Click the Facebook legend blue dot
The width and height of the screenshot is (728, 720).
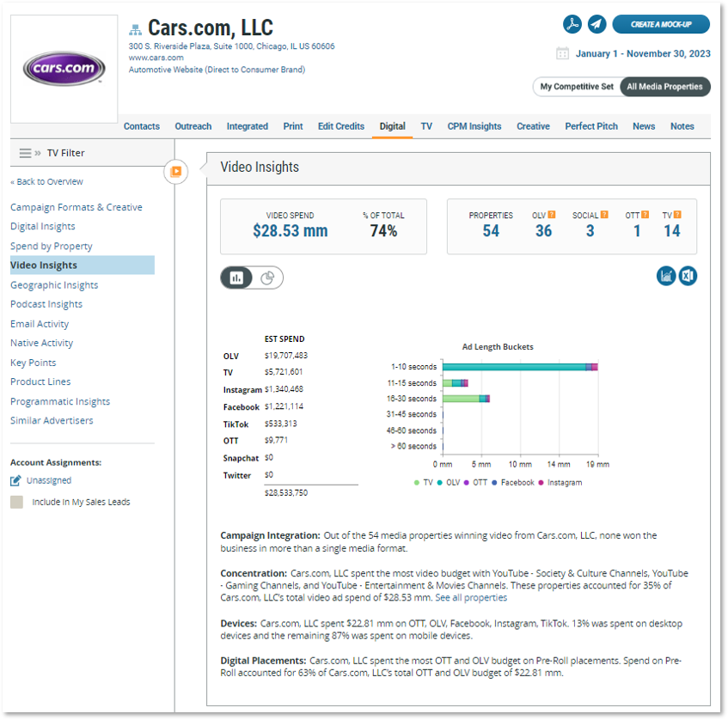(x=494, y=483)
